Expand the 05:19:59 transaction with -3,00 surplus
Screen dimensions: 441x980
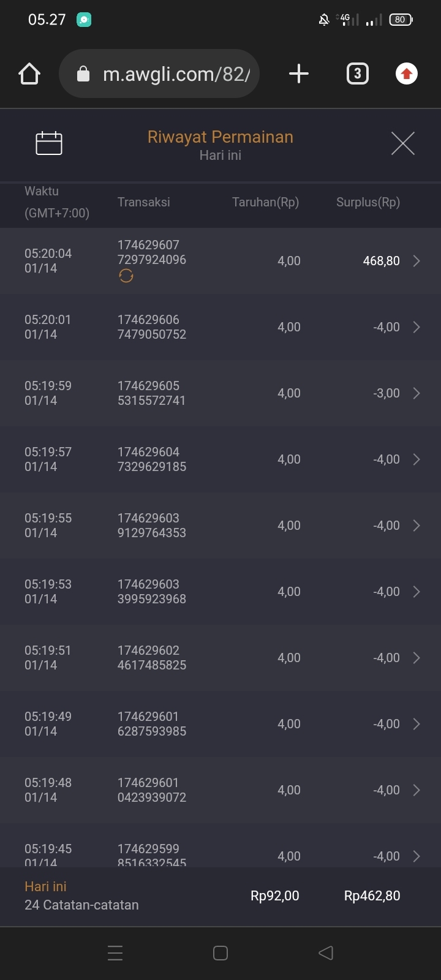(x=417, y=393)
